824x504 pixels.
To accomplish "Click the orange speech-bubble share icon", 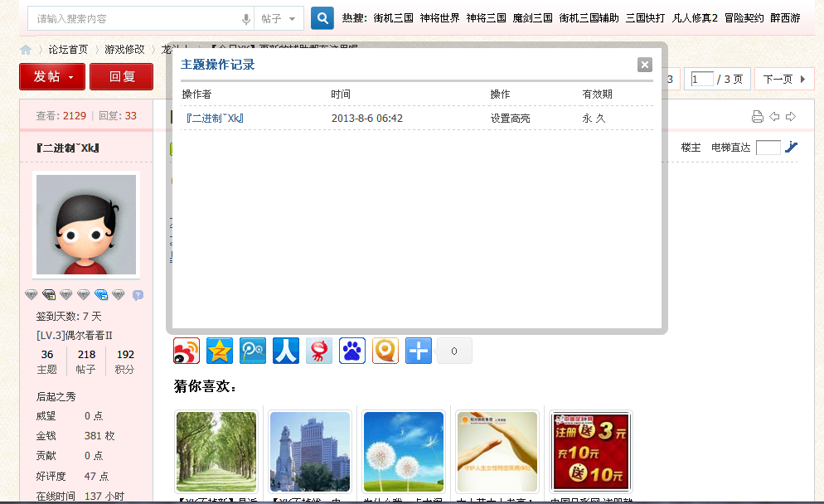I will coord(385,351).
